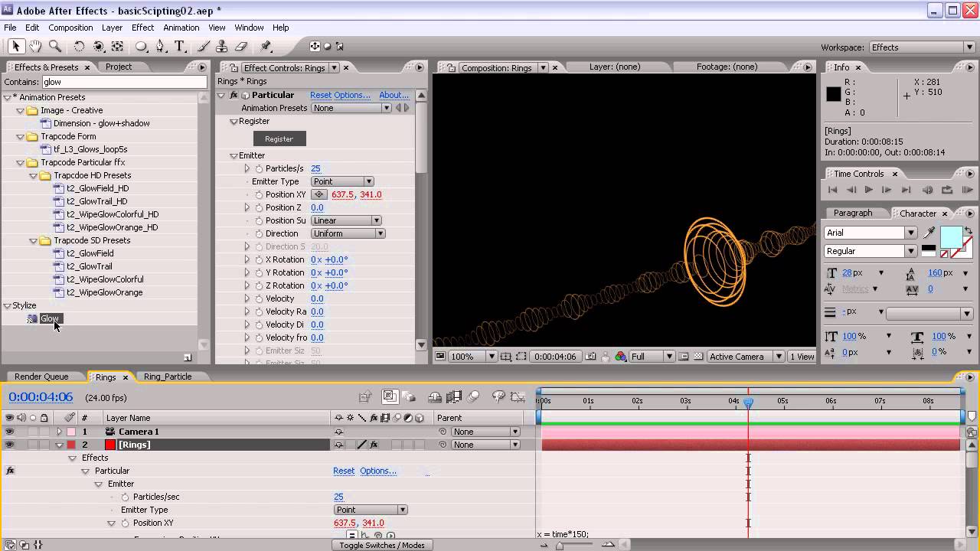The height and width of the screenshot is (551, 980).
Task: Open the Animation menu
Action: tap(181, 28)
